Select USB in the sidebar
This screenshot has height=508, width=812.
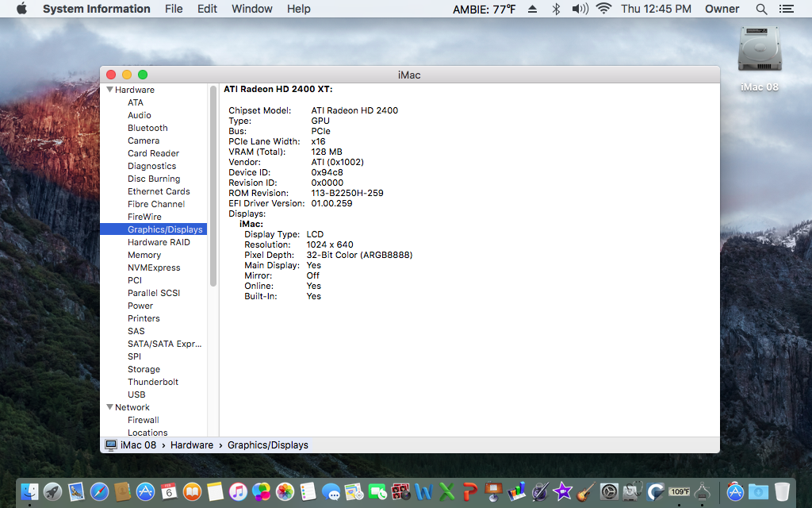click(x=136, y=394)
